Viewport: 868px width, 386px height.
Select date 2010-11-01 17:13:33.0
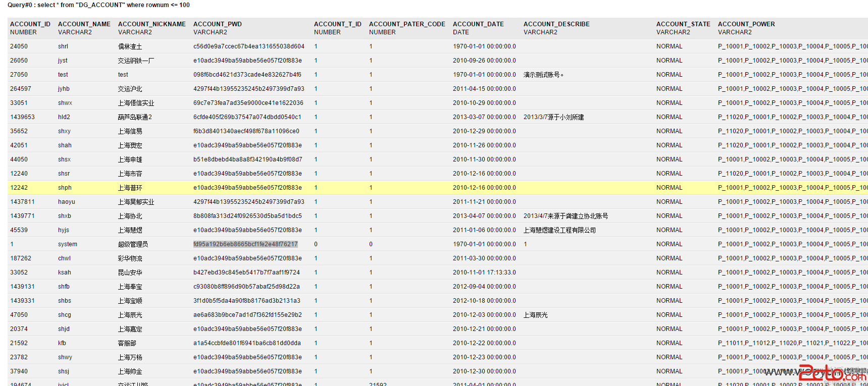click(484, 272)
